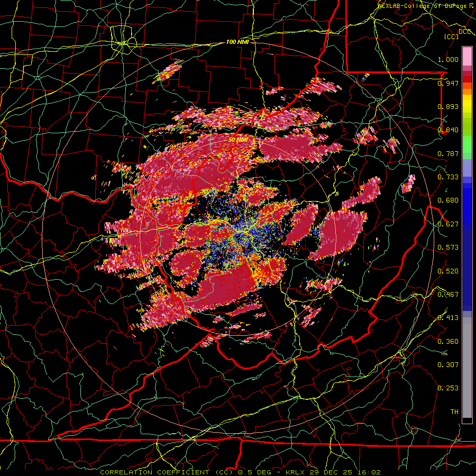The image size is (476, 476).
Task: Click the "50 NMI" range ring label
Action: 238,140
